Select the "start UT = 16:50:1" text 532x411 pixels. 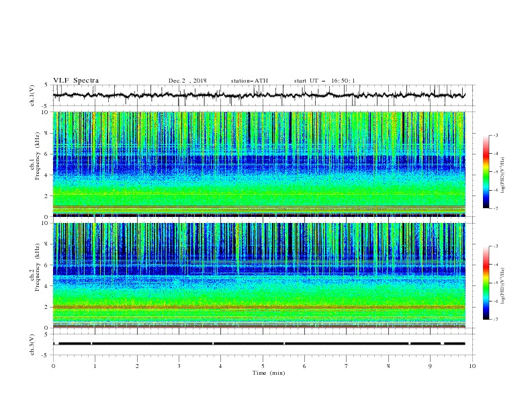pos(324,81)
